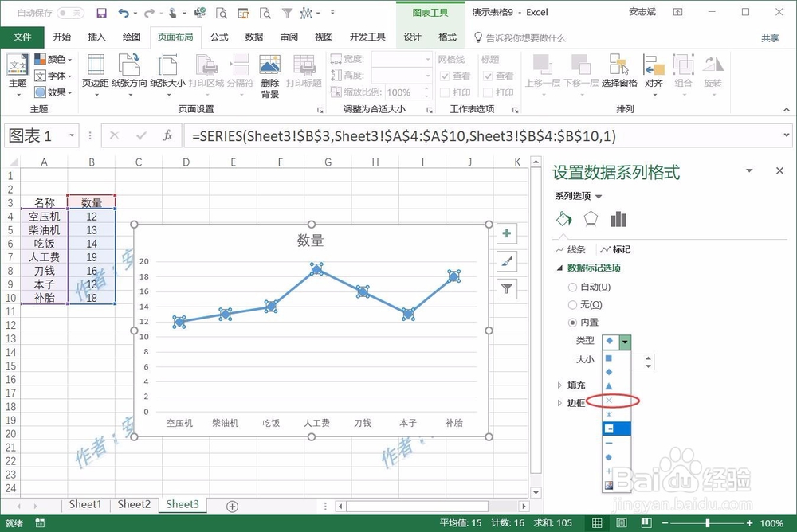The height and width of the screenshot is (532, 797).
Task: Select the 自动 marker option radio button
Action: (x=572, y=286)
